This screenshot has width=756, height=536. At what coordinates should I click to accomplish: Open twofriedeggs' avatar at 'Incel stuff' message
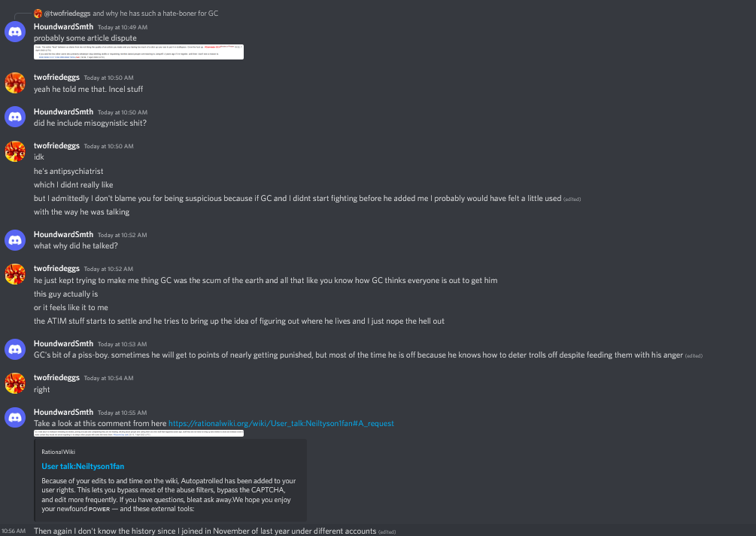coord(15,83)
